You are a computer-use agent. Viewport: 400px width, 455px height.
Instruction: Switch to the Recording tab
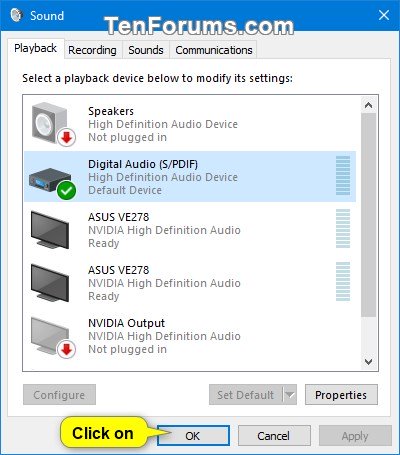[x=92, y=50]
